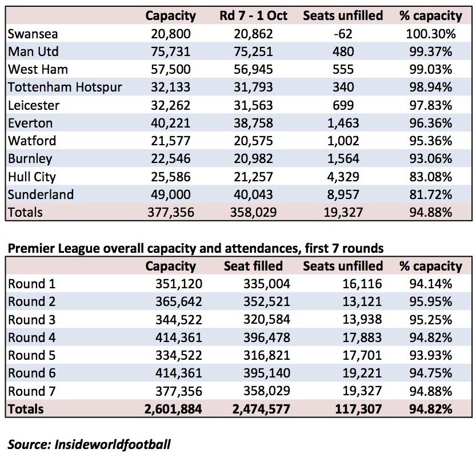Viewport: 476px width, 457px height.
Task: Select the 'Seats unfilled' header in top table
Action: [343, 16]
